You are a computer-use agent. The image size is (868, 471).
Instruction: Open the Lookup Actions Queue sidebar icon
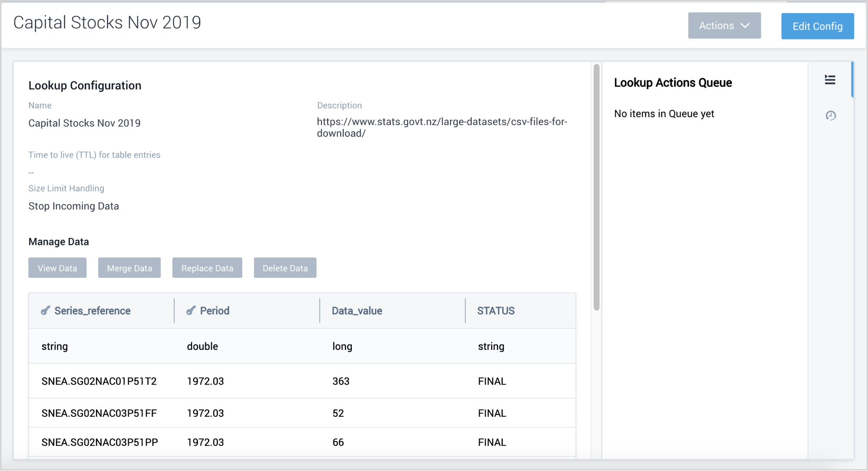[x=830, y=80]
